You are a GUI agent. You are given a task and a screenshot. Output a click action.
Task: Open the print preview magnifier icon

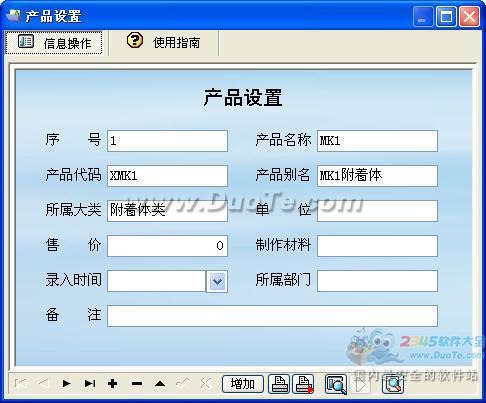(336, 384)
